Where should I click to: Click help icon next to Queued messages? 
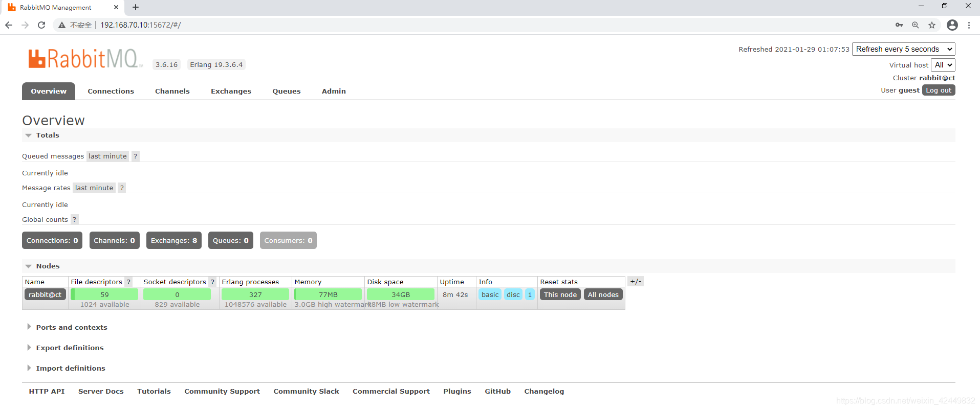(136, 156)
